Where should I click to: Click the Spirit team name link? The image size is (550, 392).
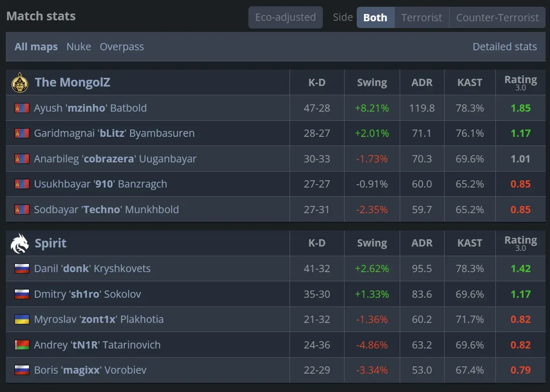[x=51, y=243]
